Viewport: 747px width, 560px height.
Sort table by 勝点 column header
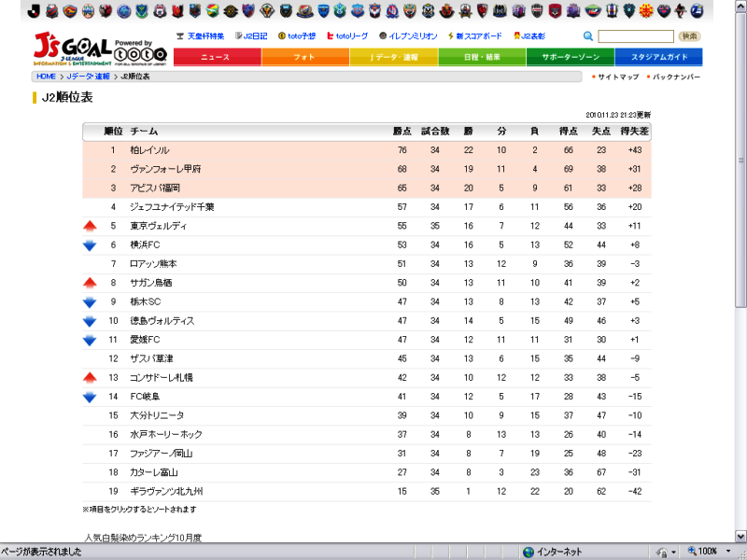[402, 131]
